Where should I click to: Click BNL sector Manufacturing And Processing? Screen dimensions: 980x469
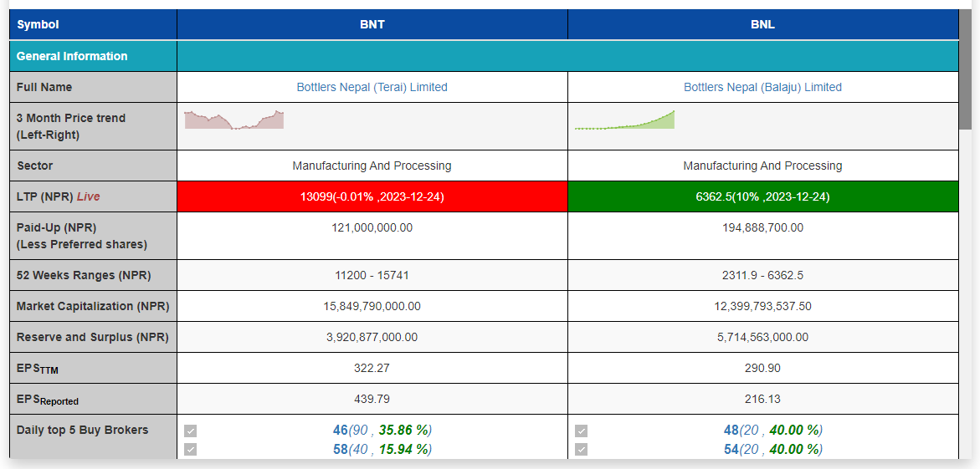click(762, 166)
